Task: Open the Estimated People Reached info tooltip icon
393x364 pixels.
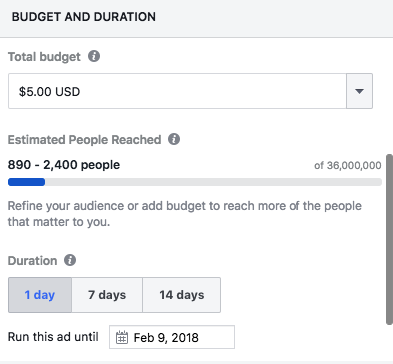Action: point(174,139)
